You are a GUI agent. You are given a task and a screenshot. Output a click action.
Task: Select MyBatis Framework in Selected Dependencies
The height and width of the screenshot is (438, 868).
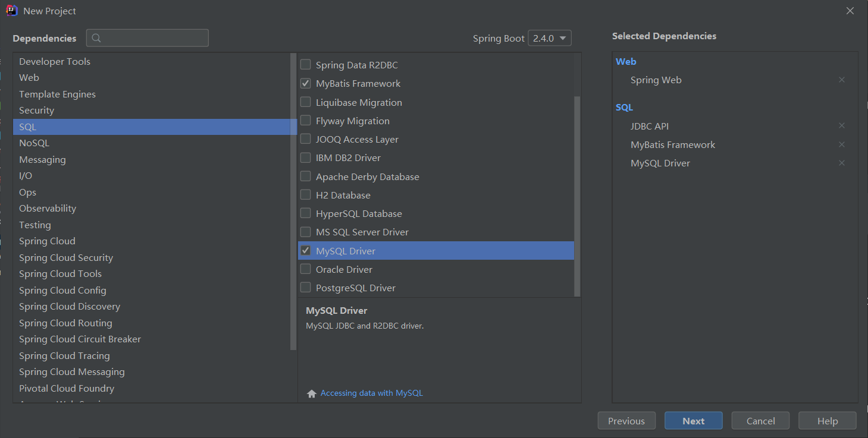(673, 144)
